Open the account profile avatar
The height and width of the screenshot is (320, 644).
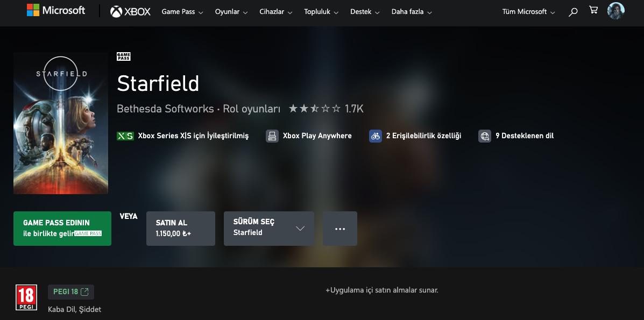tap(615, 11)
